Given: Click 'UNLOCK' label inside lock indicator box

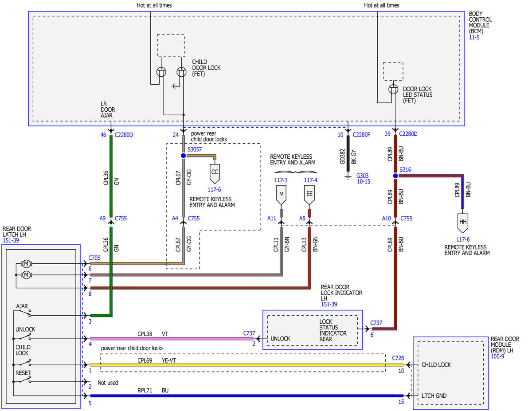Looking at the screenshot, I should pyautogui.click(x=280, y=339).
